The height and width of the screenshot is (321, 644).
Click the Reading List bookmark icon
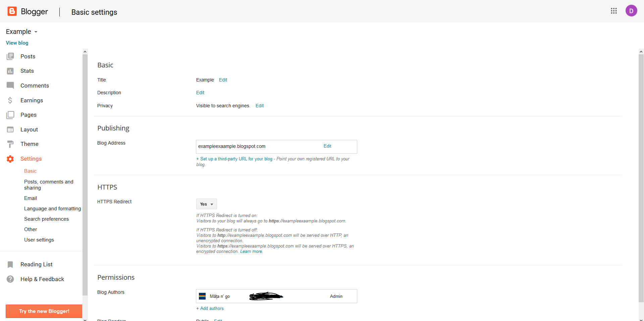coord(10,265)
